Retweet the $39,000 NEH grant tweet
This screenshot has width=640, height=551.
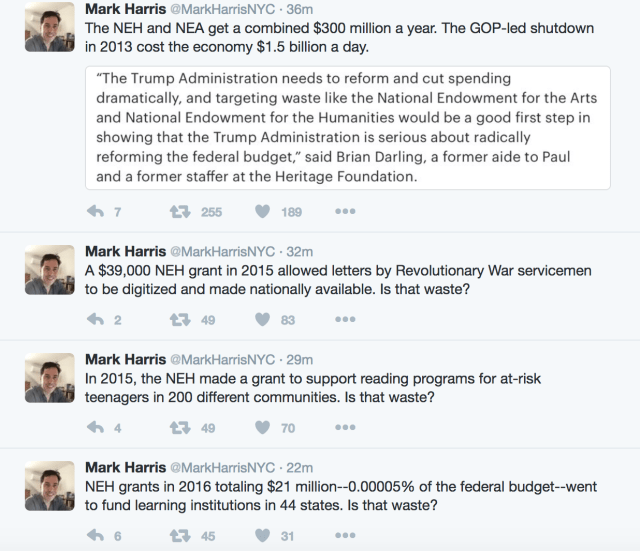click(181, 320)
